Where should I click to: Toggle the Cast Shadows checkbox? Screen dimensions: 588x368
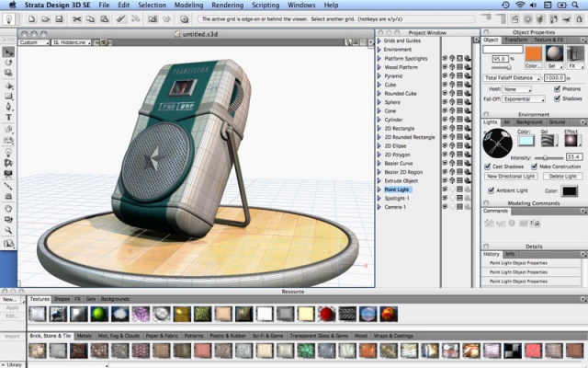click(x=488, y=167)
